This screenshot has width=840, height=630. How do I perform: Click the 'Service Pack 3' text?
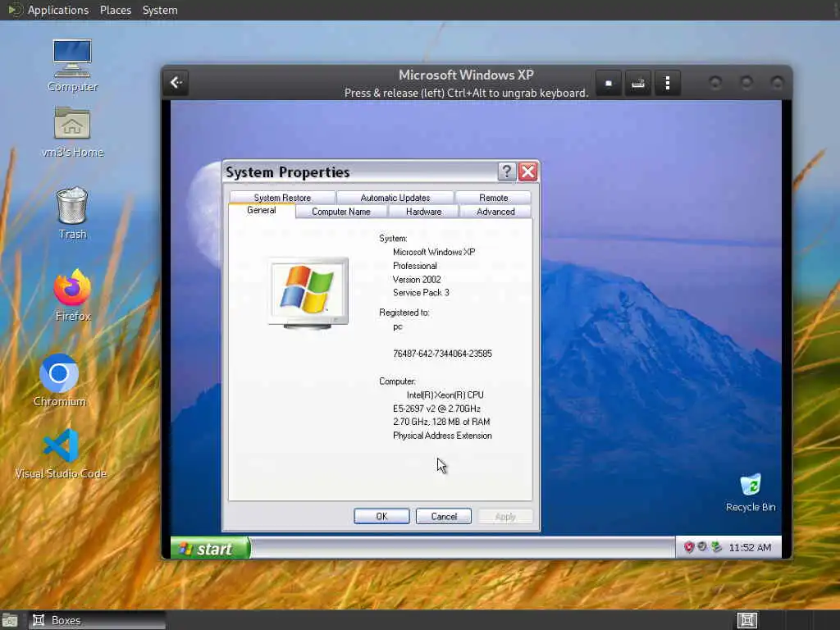pyautogui.click(x=421, y=293)
